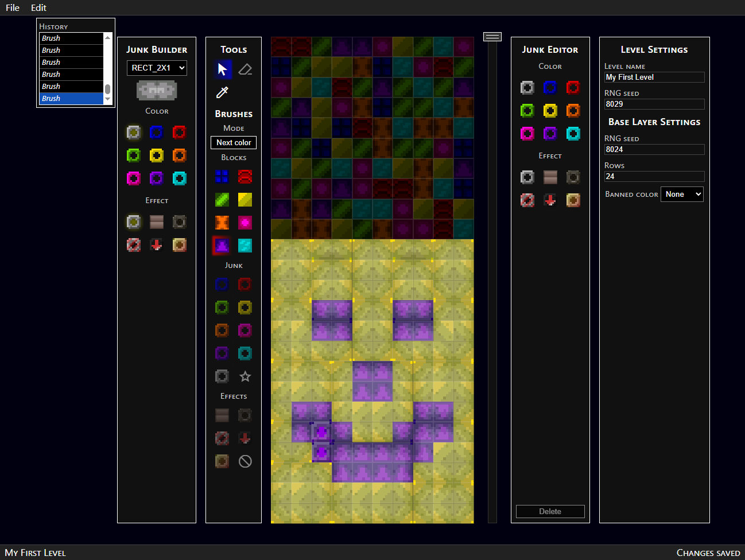
Task: Select the last Brush entry in History
Action: coord(72,98)
